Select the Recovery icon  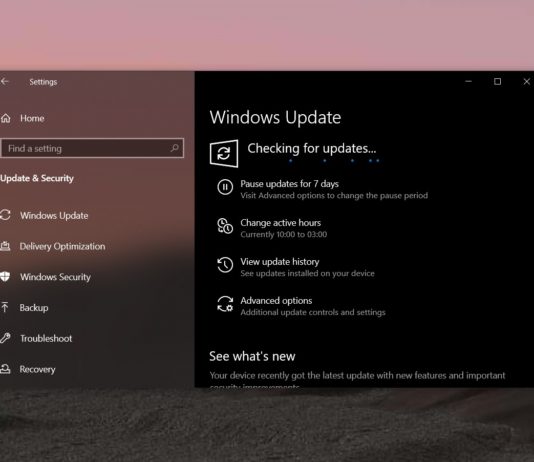(5, 369)
